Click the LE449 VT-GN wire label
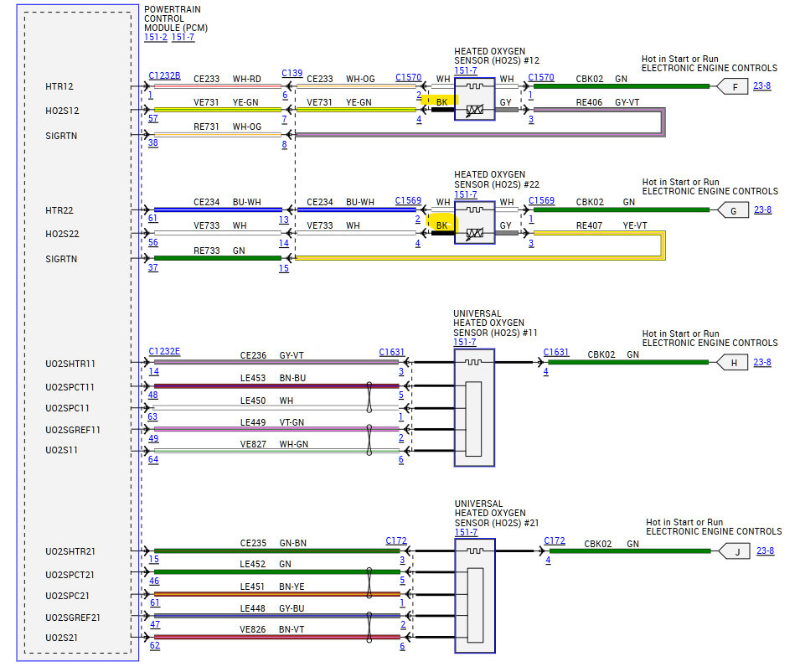 272,422
